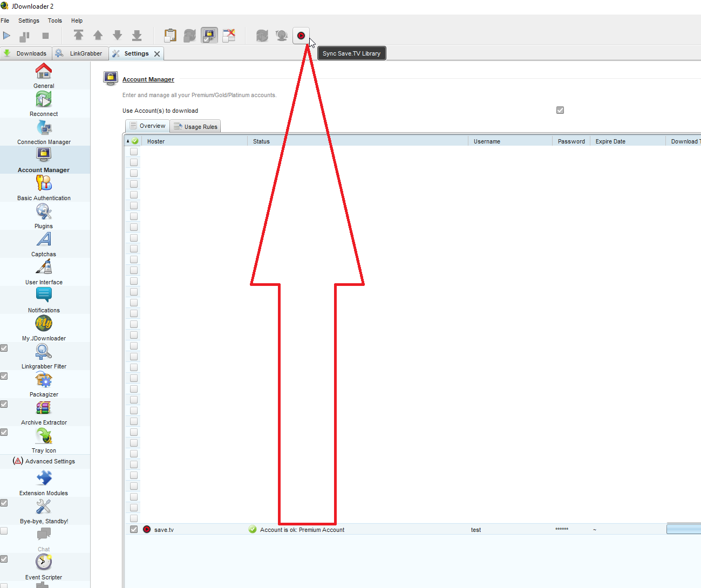
Task: Close the Settings tab
Action: [x=157, y=54]
